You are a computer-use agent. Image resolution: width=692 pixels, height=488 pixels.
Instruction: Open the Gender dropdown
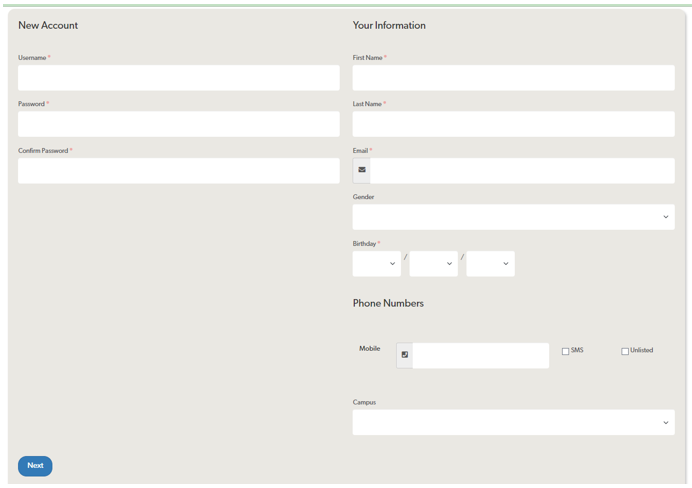pyautogui.click(x=513, y=217)
